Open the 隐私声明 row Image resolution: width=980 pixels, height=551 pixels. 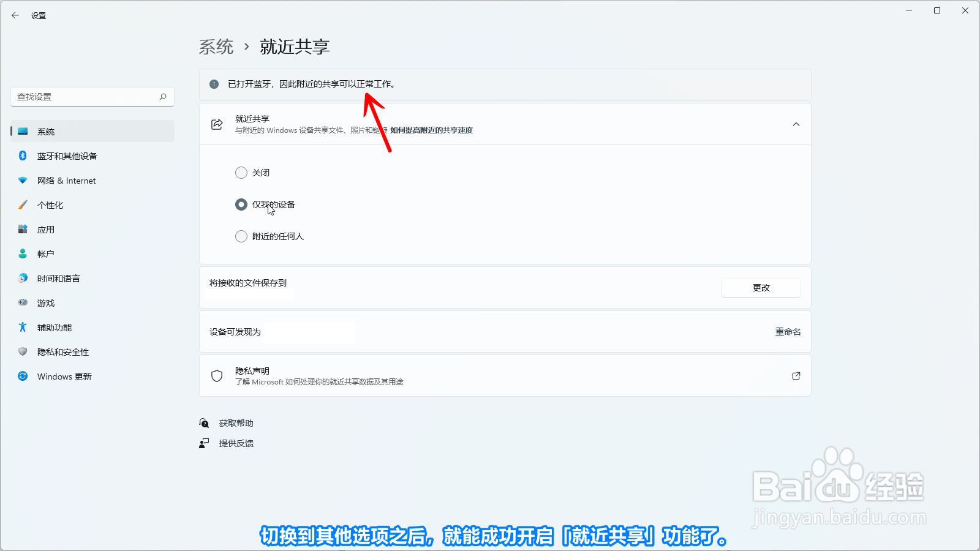coord(505,376)
